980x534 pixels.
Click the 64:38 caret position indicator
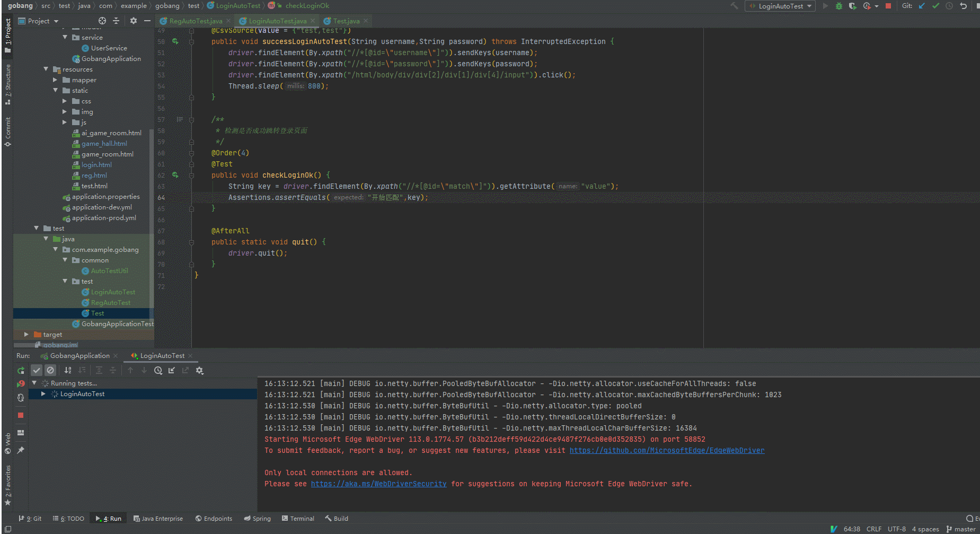(852, 529)
